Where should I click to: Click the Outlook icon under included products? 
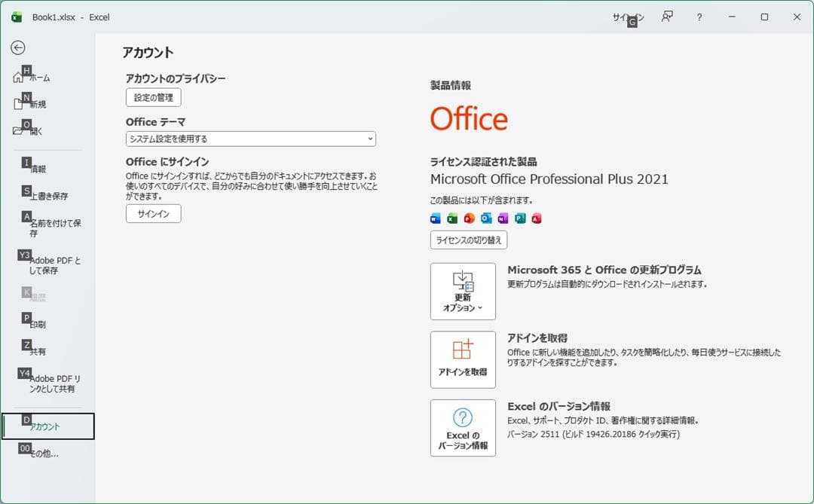487,218
